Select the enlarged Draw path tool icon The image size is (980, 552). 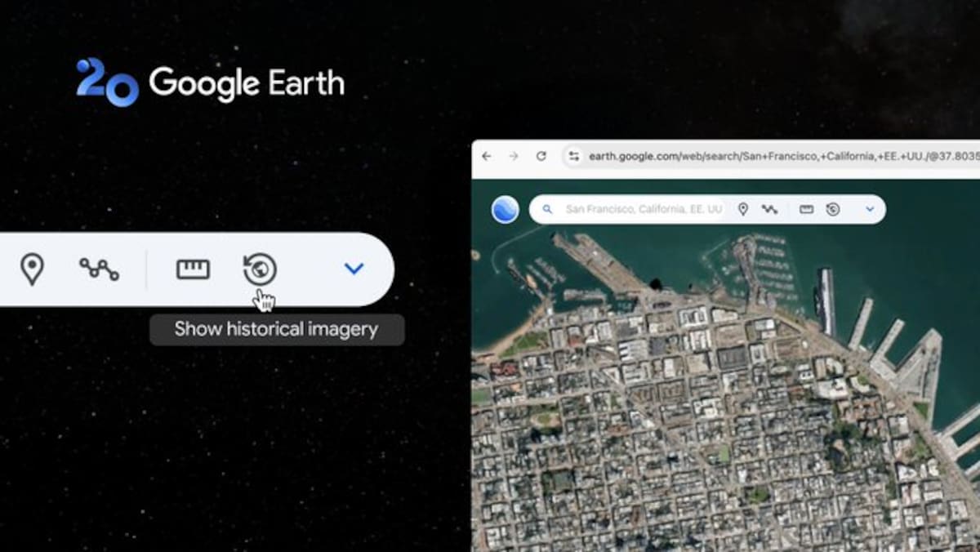click(99, 269)
